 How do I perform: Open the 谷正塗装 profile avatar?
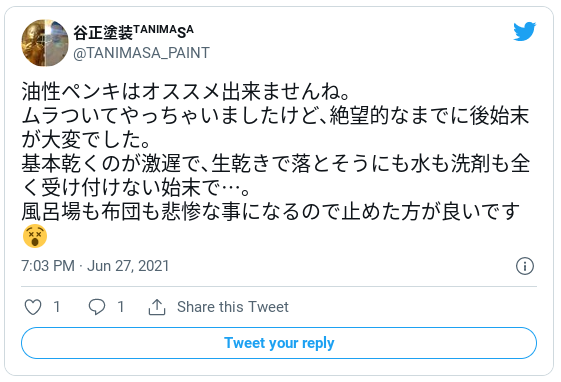click(45, 43)
